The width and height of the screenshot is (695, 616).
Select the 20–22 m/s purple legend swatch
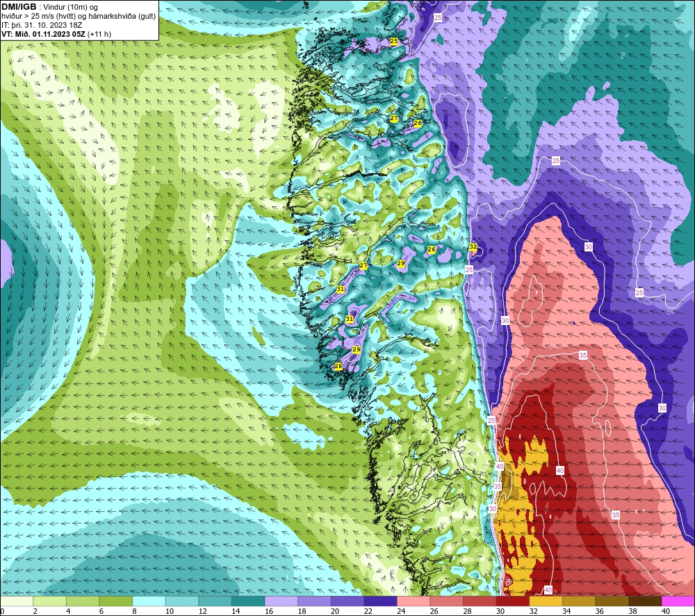[347, 601]
